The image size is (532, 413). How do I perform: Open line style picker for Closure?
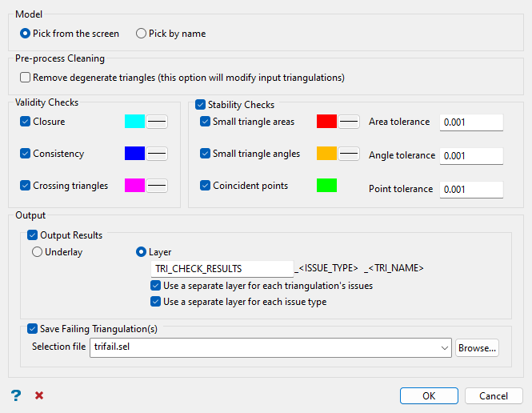pyautogui.click(x=158, y=122)
